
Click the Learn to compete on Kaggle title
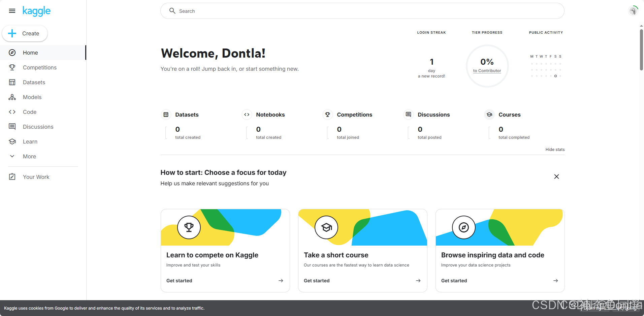pos(212,255)
